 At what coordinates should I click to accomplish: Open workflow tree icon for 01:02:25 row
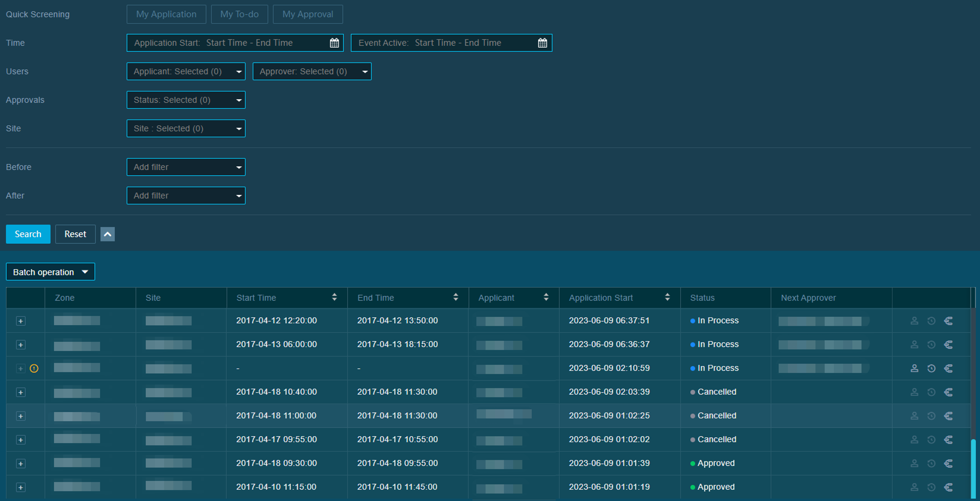(x=948, y=416)
